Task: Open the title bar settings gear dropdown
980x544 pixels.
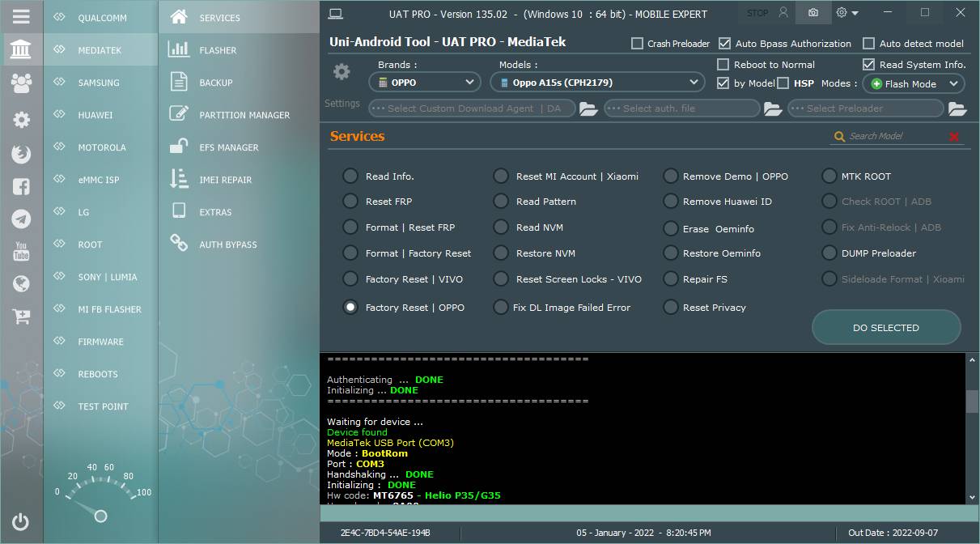Action: [x=847, y=13]
